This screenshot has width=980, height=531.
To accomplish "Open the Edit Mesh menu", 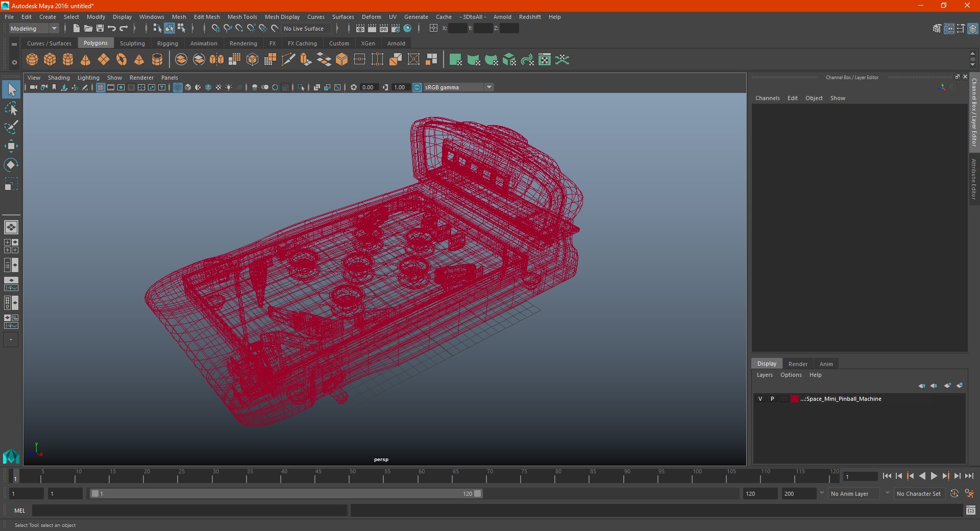I will click(x=207, y=17).
